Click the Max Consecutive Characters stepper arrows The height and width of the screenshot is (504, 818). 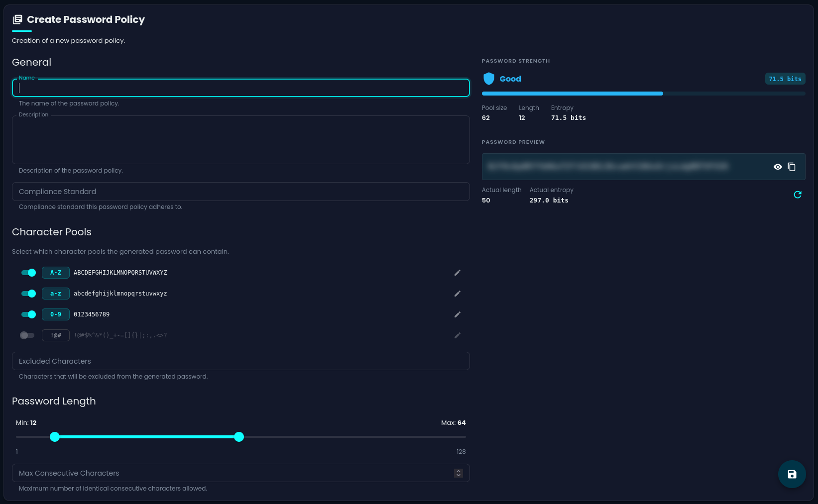click(x=459, y=473)
